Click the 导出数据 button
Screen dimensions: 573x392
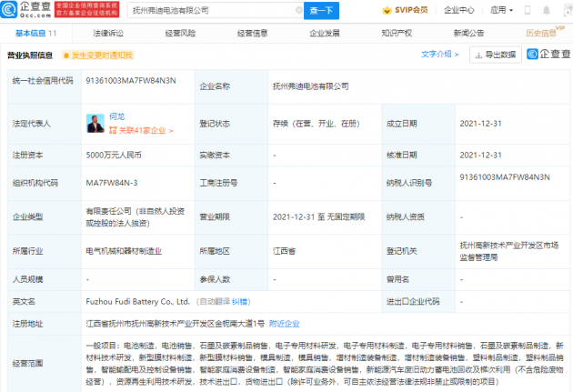[x=496, y=55]
